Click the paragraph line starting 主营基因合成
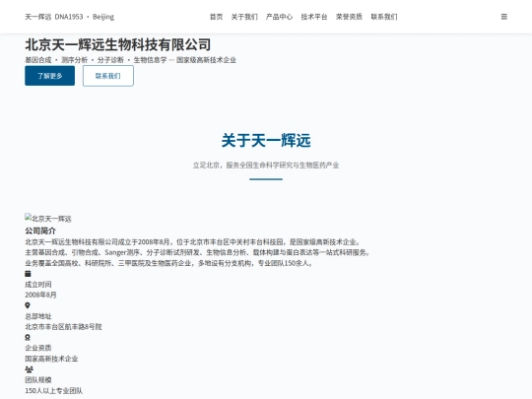This screenshot has height=399, width=532. point(198,252)
